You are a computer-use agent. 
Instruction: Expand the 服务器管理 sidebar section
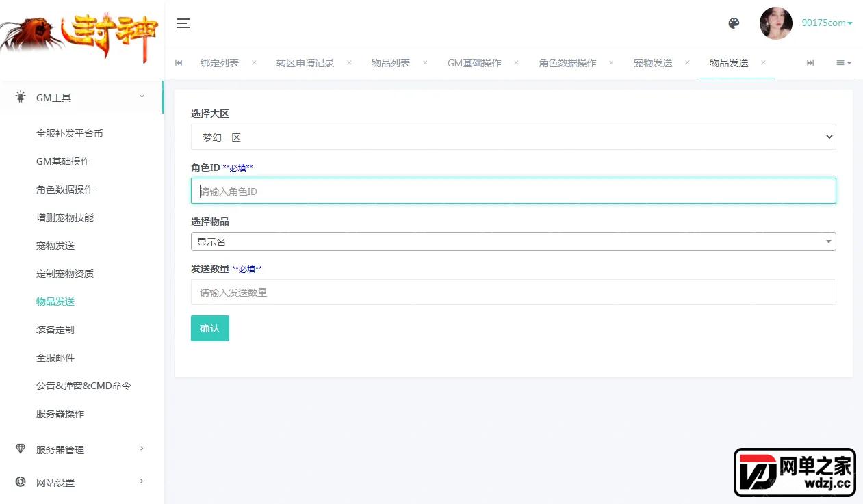pyautogui.click(x=81, y=449)
